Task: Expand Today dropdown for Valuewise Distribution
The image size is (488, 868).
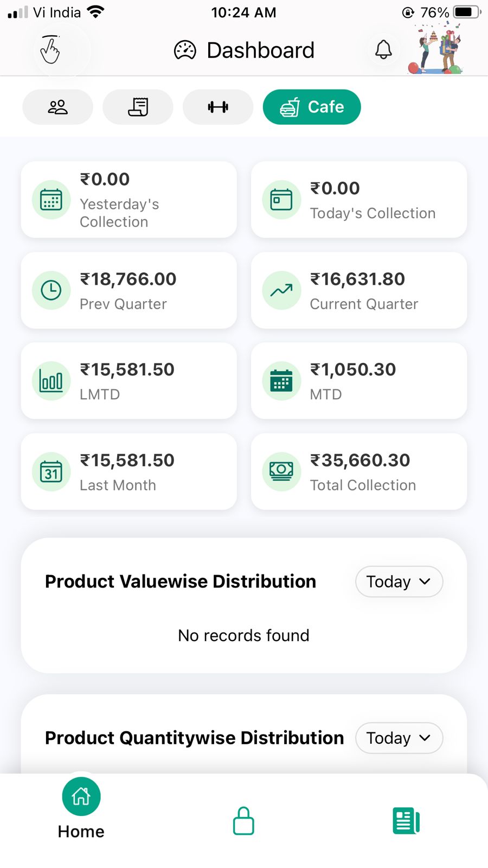Action: (399, 582)
